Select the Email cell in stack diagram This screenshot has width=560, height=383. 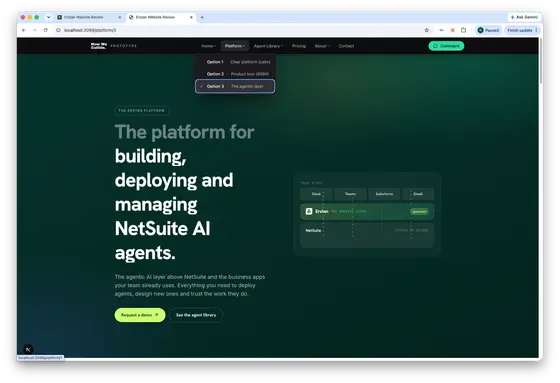coord(418,194)
